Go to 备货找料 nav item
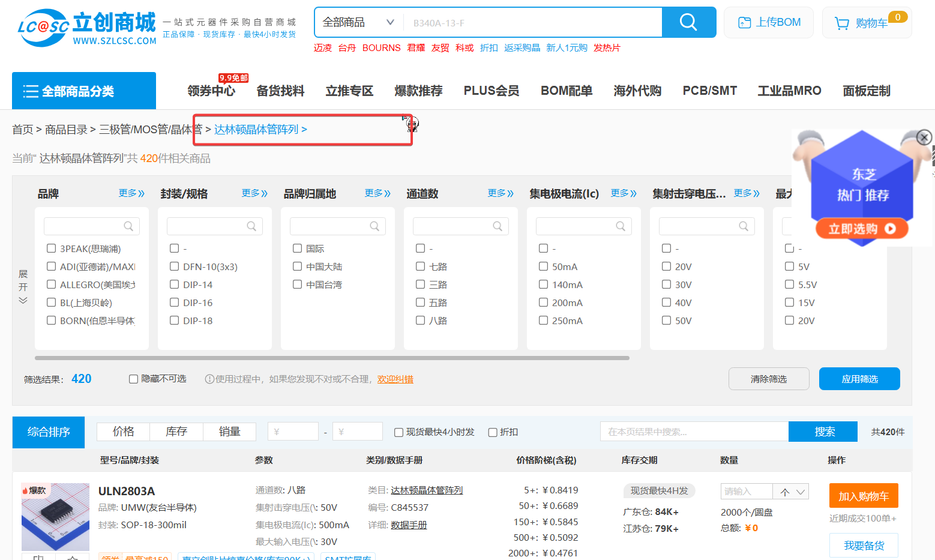The image size is (935, 560). (280, 91)
